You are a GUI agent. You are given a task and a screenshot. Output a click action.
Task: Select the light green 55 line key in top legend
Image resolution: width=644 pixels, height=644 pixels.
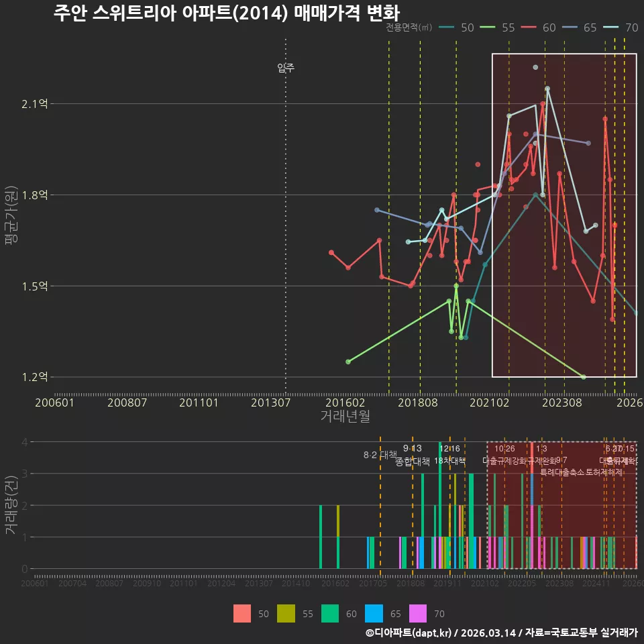click(488, 28)
